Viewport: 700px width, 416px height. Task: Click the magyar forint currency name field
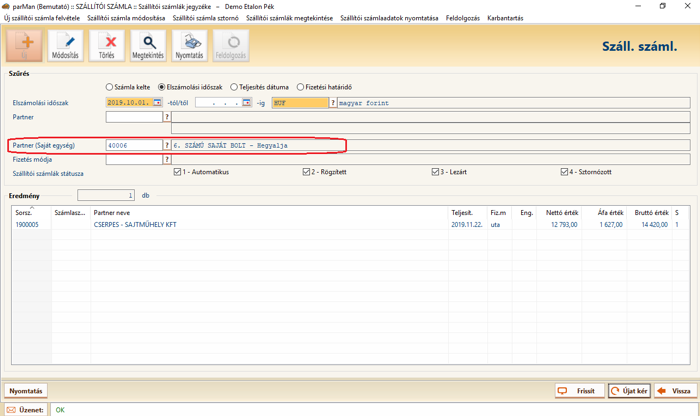click(514, 103)
